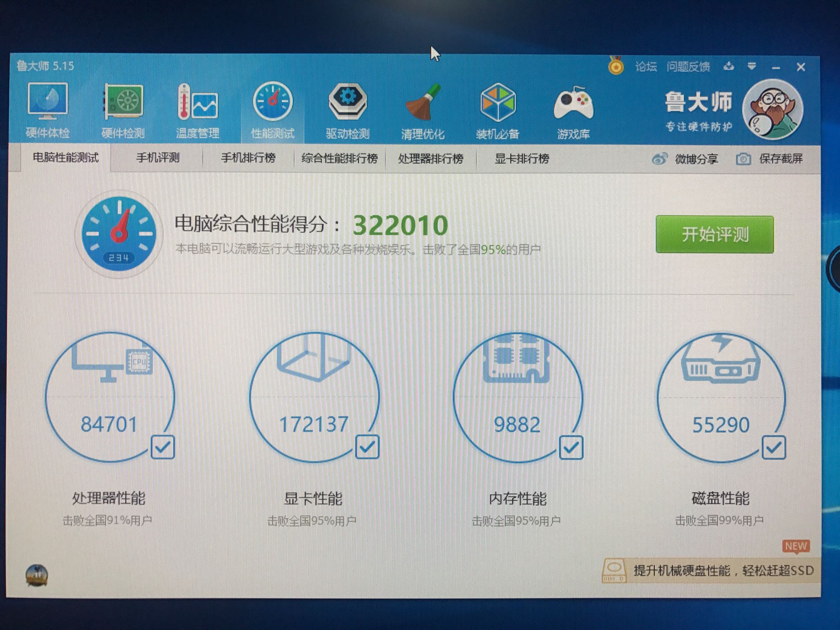Open the 清理优化 cleanup broom icon
The width and height of the screenshot is (840, 630).
[423, 102]
